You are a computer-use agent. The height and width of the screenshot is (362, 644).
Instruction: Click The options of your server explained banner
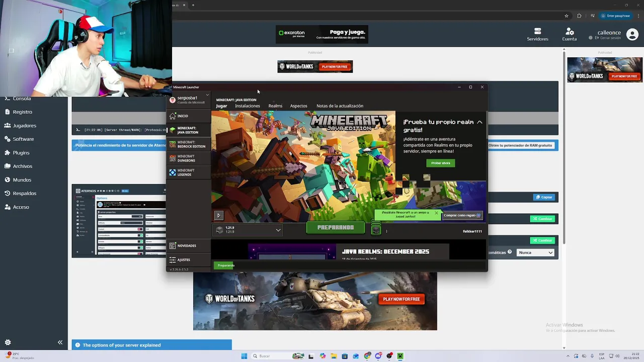click(x=151, y=345)
